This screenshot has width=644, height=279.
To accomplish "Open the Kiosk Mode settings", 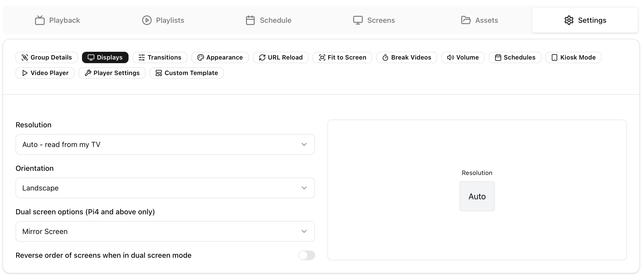I will coord(573,57).
